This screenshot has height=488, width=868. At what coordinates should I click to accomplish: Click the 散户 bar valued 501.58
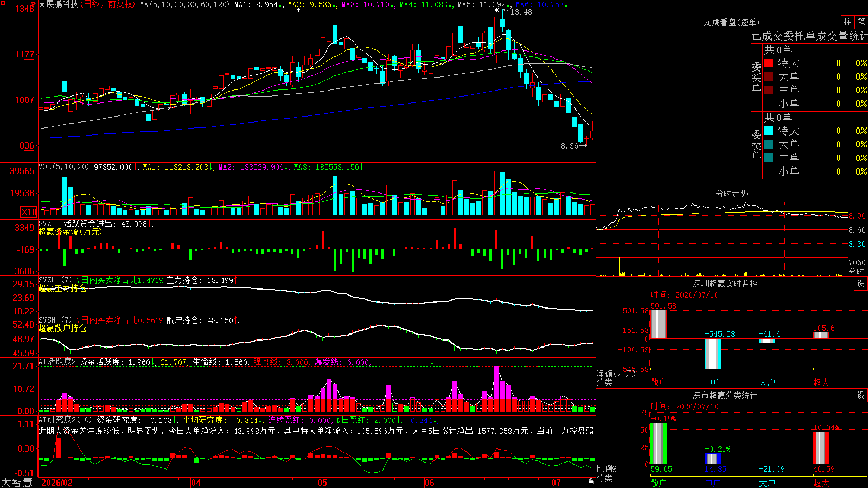[x=659, y=324]
